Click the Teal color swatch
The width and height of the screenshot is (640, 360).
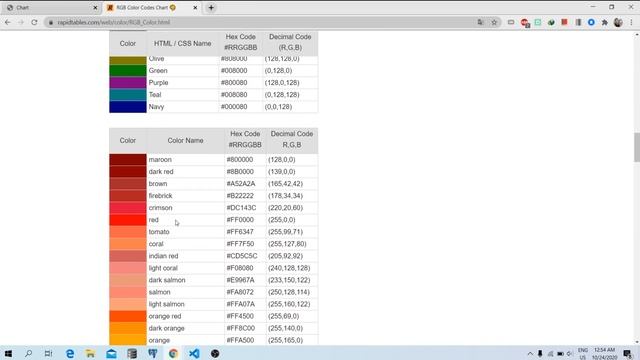128,95
